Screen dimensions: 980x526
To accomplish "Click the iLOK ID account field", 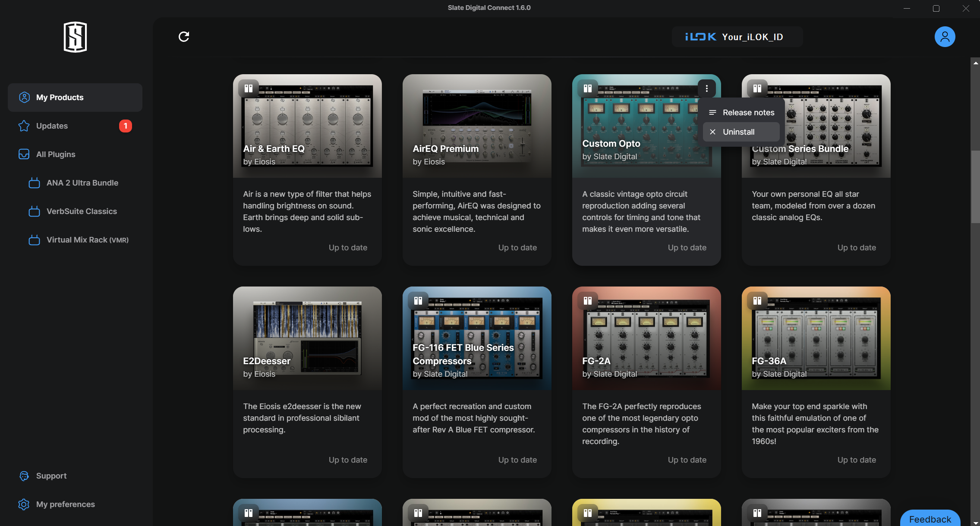I will [x=737, y=37].
